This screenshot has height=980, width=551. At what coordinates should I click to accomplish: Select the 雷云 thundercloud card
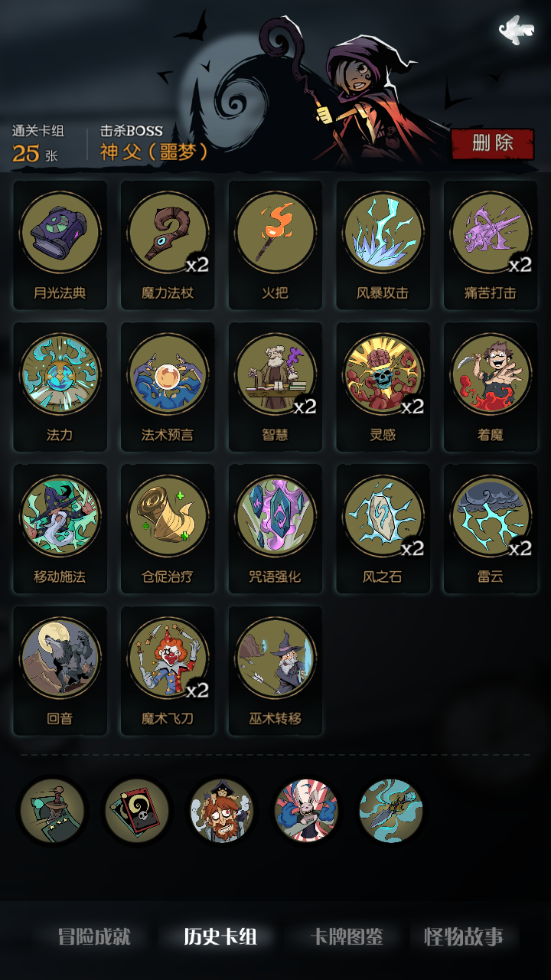tap(491, 516)
